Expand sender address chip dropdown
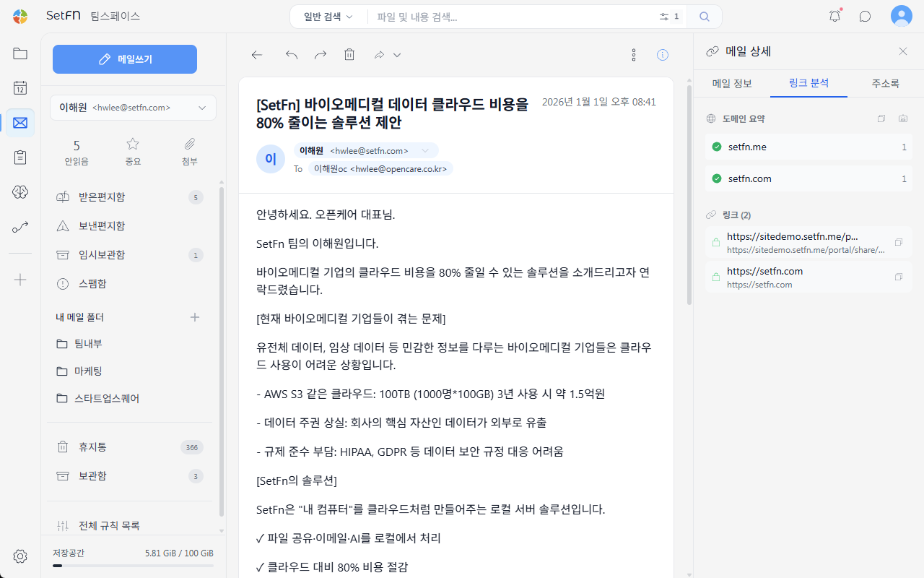The width and height of the screenshot is (924, 578). point(425,151)
